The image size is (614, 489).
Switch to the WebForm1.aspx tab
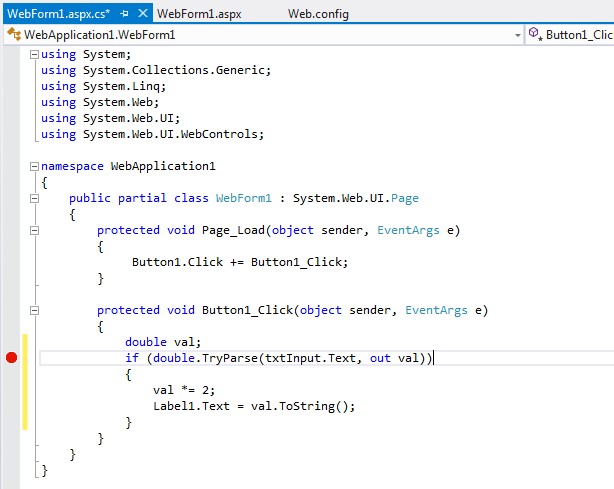coord(199,14)
